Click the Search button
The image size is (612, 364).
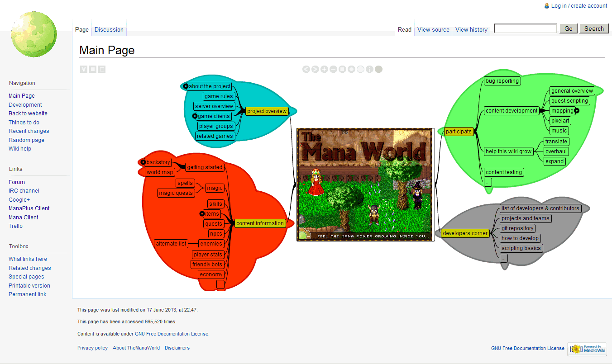(x=594, y=28)
